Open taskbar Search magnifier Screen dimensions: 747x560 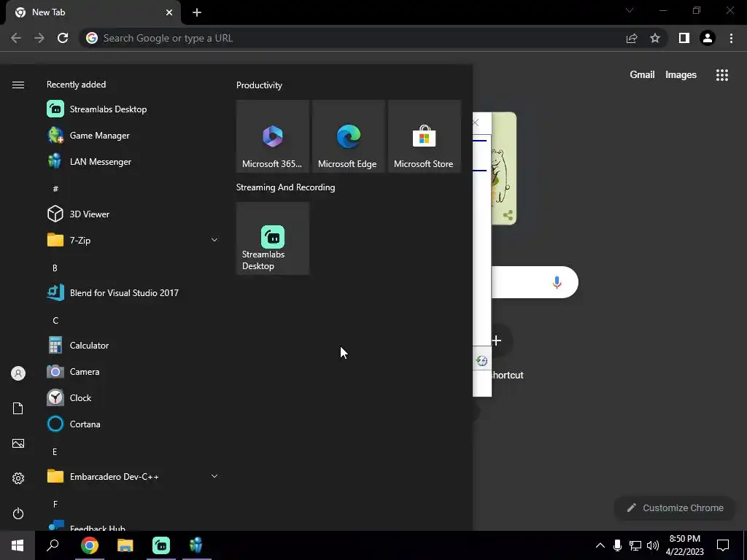pyautogui.click(x=53, y=545)
